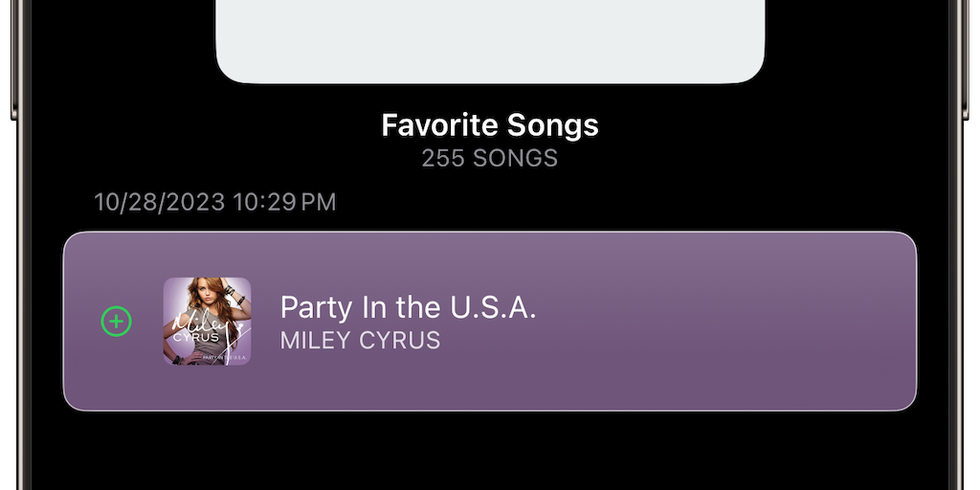Tap the MILEY CYRUS artist name
980x490 pixels.
(360, 340)
